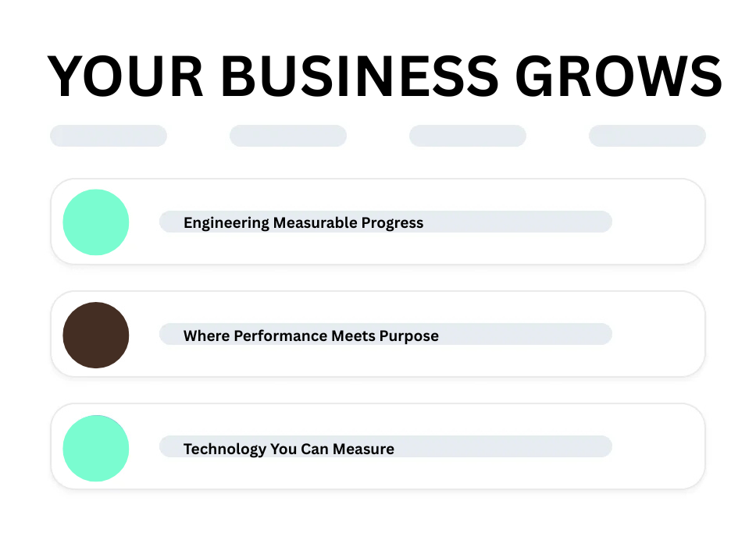Click the 'YOUR BUSINESS GROWS' headline

(x=384, y=76)
